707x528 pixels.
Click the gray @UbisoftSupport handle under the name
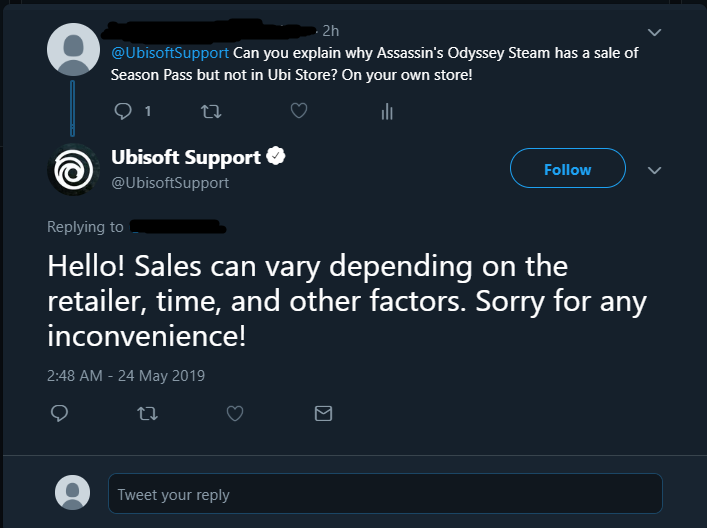click(170, 183)
